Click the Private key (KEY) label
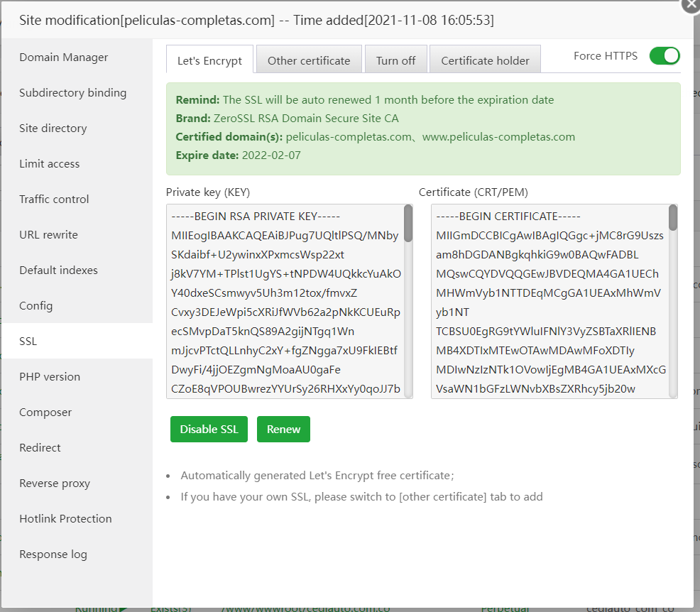 [x=208, y=192]
